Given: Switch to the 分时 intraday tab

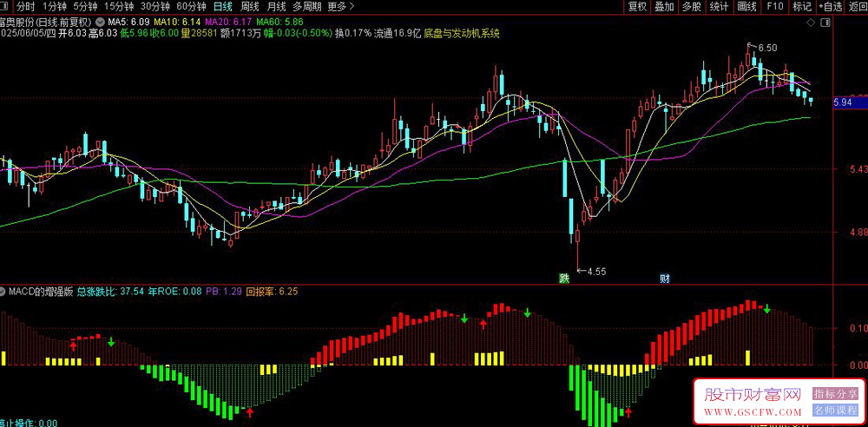Looking at the screenshot, I should (25, 7).
